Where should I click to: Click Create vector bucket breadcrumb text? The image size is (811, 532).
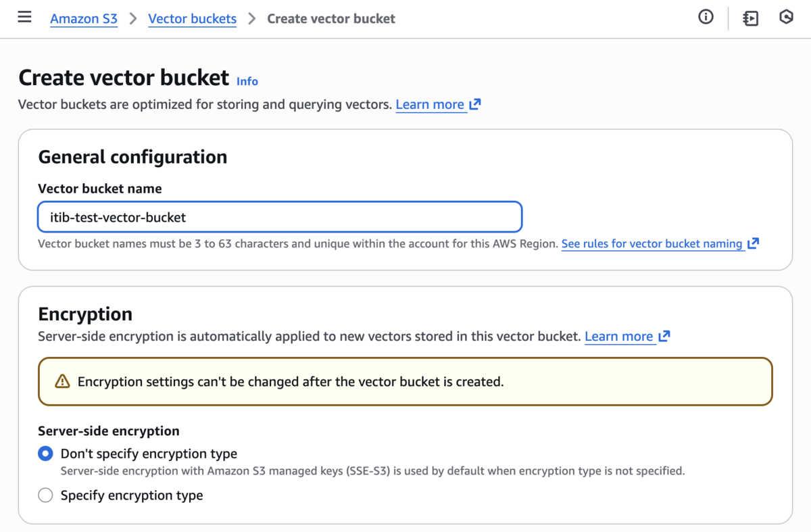click(331, 18)
